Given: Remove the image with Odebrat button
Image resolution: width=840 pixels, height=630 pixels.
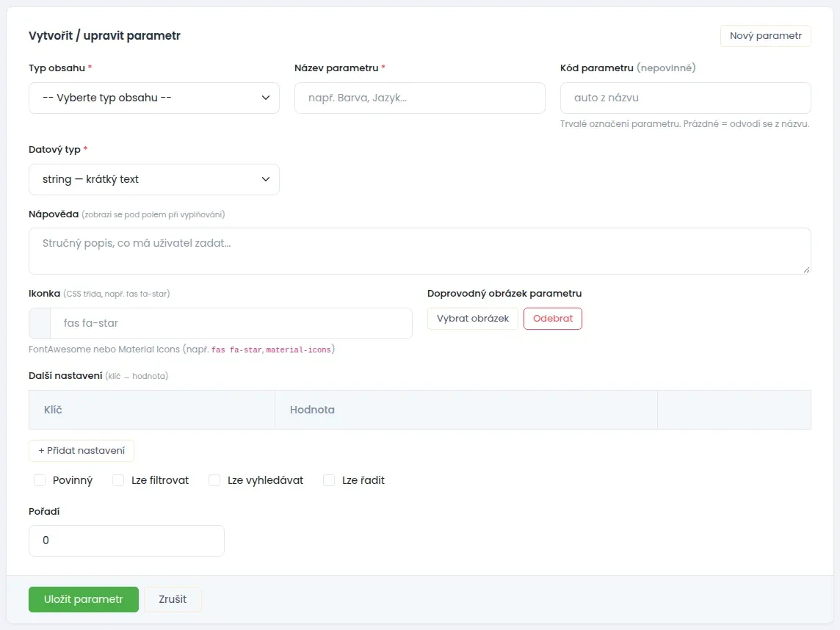Looking at the screenshot, I should click(x=553, y=319).
